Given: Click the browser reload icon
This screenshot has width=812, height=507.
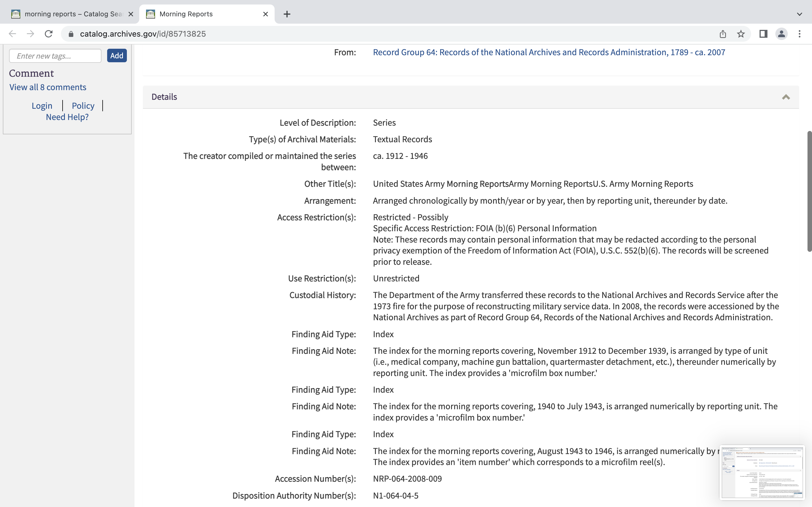Looking at the screenshot, I should tap(49, 34).
